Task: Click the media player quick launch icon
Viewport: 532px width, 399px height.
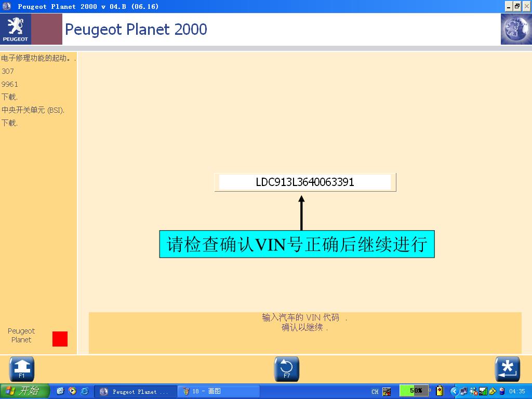Action: 72,391
